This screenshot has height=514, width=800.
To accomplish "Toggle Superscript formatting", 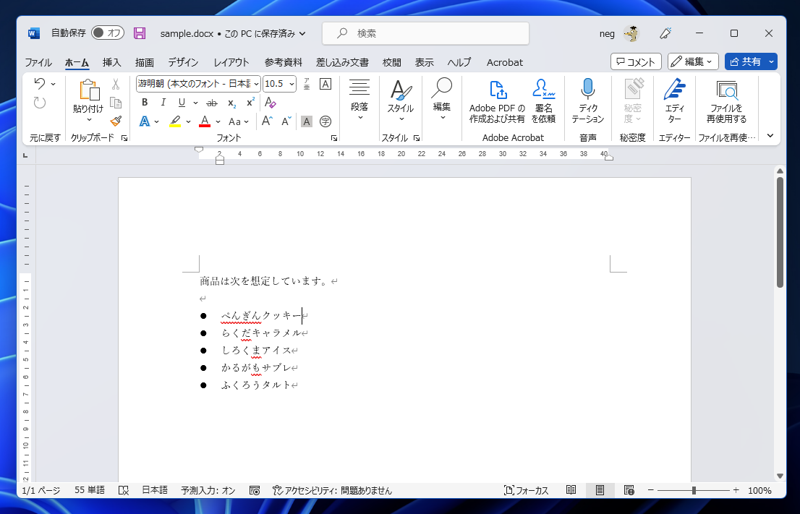I will tap(250, 102).
